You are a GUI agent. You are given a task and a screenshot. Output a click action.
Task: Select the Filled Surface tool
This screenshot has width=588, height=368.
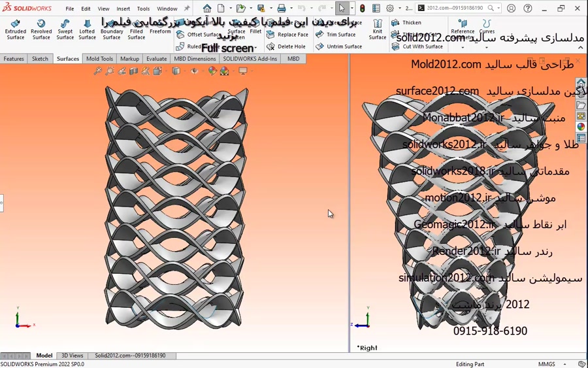(x=137, y=29)
